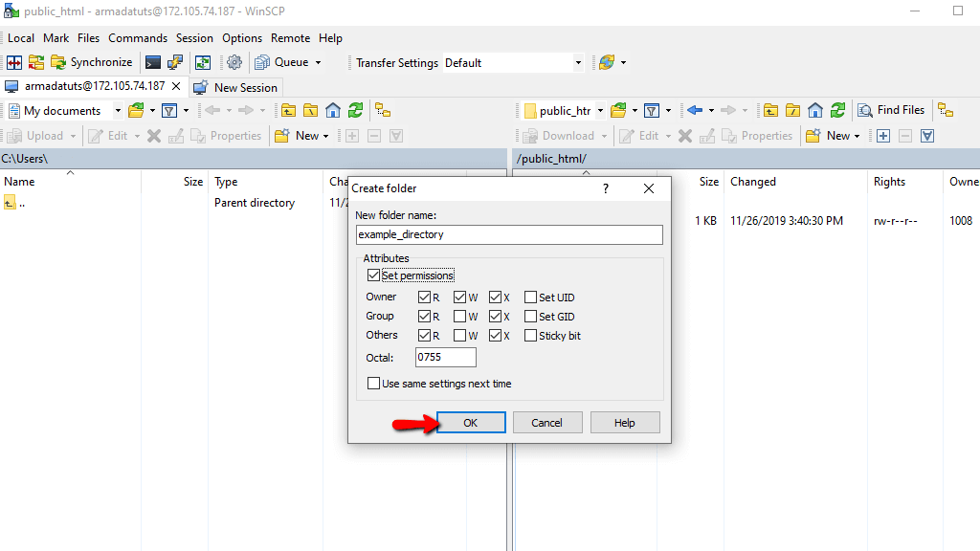Click the remote panel select files plus icon
980x551 pixels.
(883, 136)
